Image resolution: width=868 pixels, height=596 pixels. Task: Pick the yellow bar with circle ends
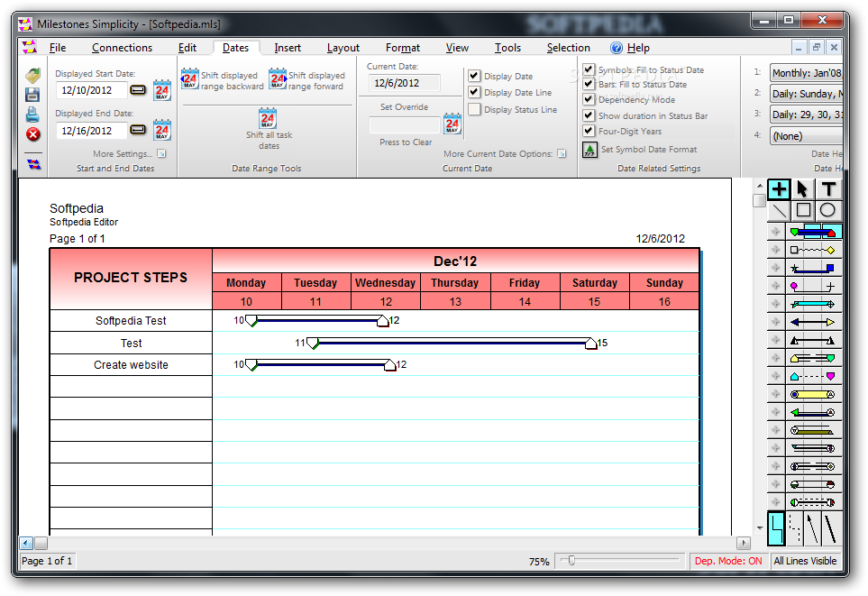[x=813, y=394]
